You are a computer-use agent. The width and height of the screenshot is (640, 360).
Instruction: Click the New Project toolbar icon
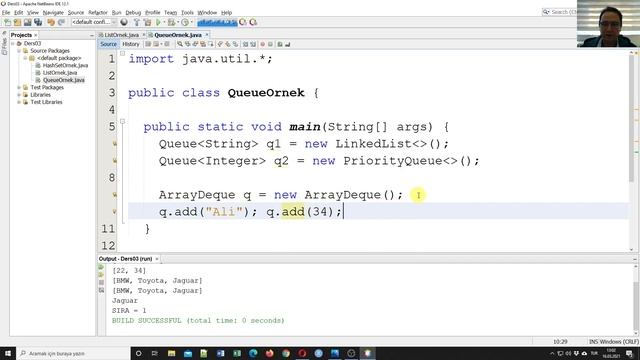pyautogui.click(x=17, y=22)
